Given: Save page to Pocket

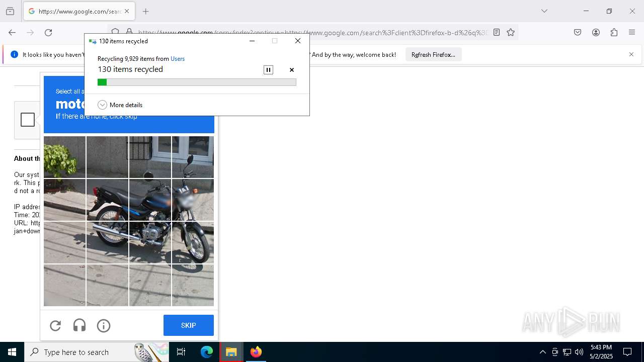Looking at the screenshot, I should click(x=578, y=33).
